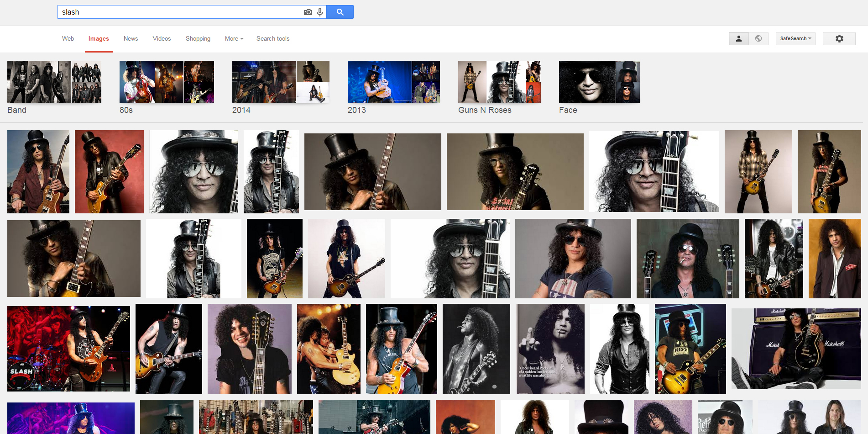Open image of man wearing KISS shirt
Screen dimensions: 868x434
(x=690, y=349)
